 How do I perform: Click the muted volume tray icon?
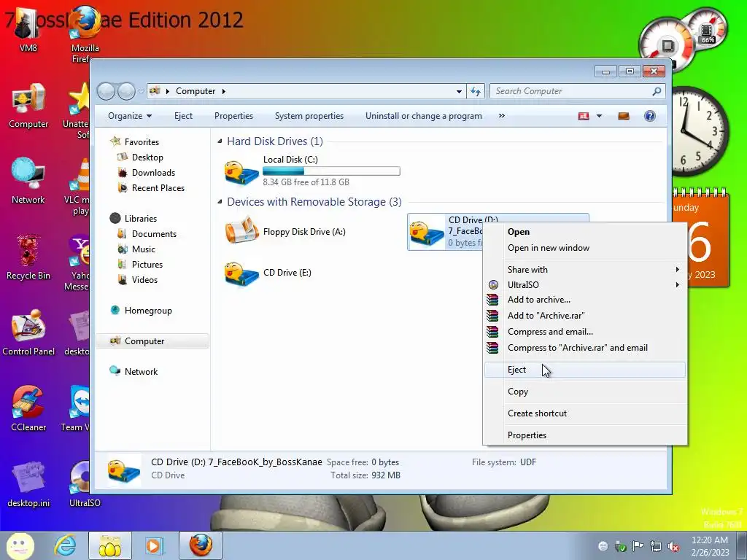[x=673, y=546]
